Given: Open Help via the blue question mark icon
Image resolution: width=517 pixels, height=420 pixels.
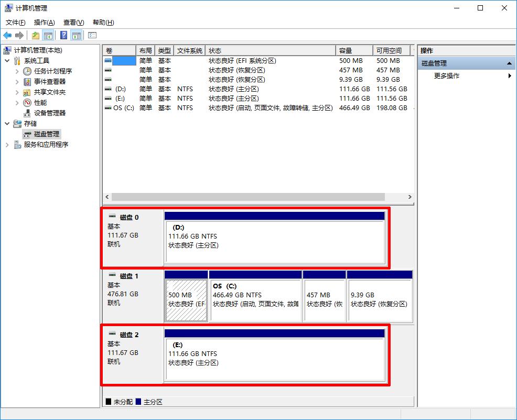Looking at the screenshot, I should click(x=63, y=35).
